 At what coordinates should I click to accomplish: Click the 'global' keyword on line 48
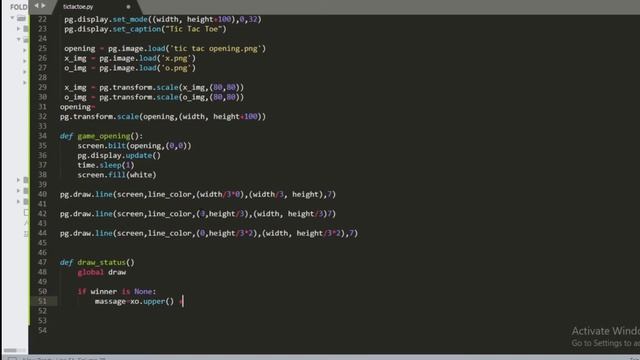90,272
